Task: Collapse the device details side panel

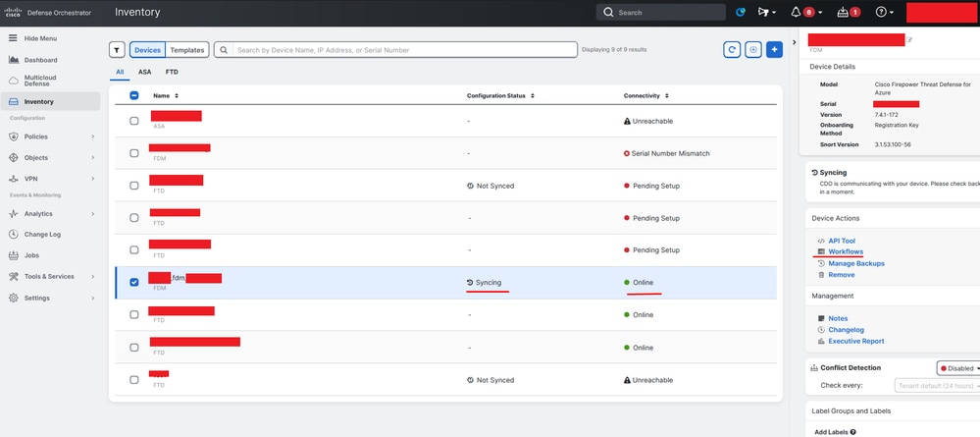Action: (x=794, y=42)
